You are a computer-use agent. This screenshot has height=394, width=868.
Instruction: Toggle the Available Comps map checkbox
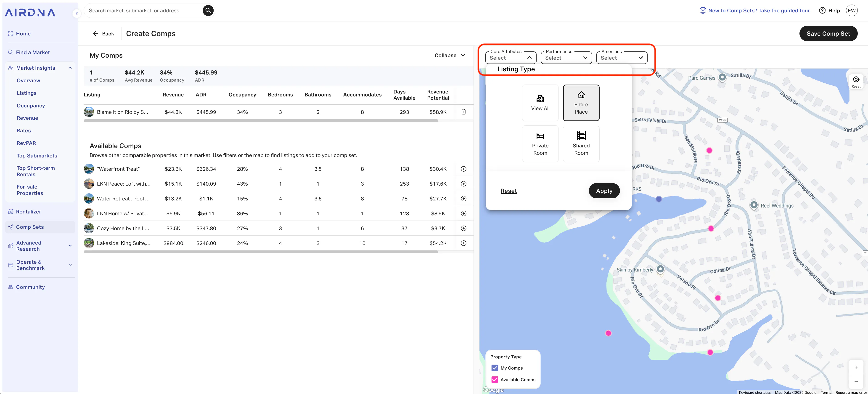click(x=495, y=380)
